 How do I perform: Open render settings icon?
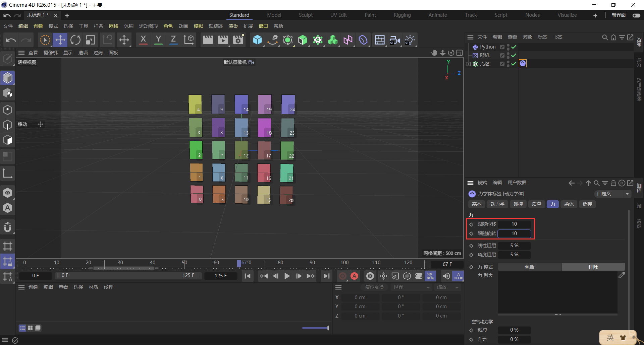point(238,40)
